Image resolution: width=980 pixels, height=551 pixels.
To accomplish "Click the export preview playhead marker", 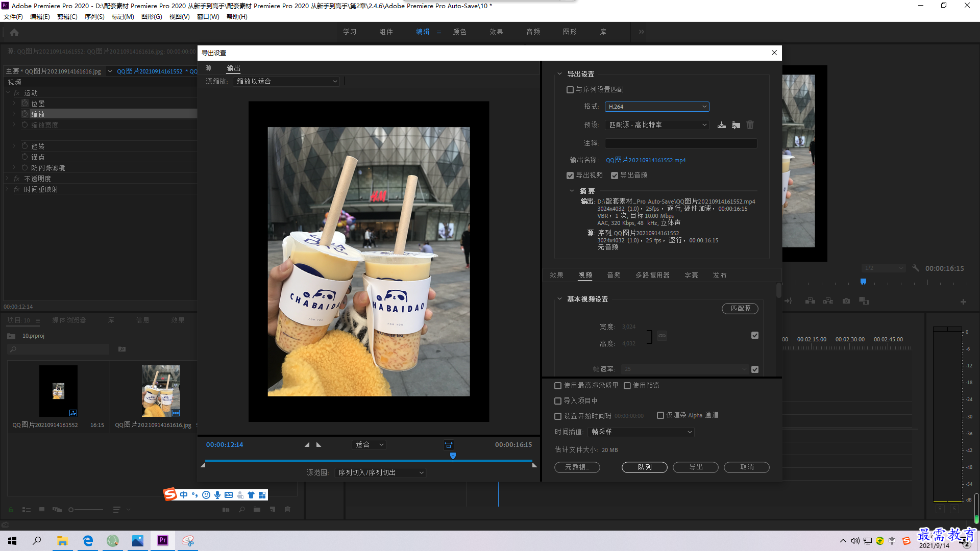I will [453, 456].
